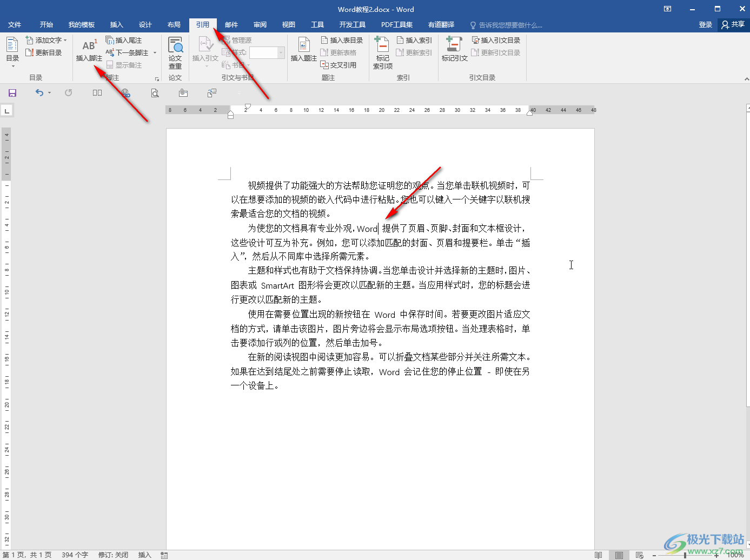
Task: Switch to the 有道翻译 tab
Action: 441,25
